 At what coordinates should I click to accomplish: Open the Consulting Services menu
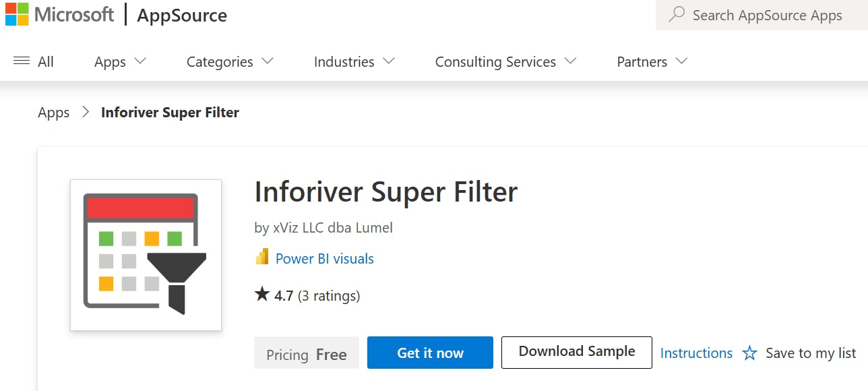505,61
